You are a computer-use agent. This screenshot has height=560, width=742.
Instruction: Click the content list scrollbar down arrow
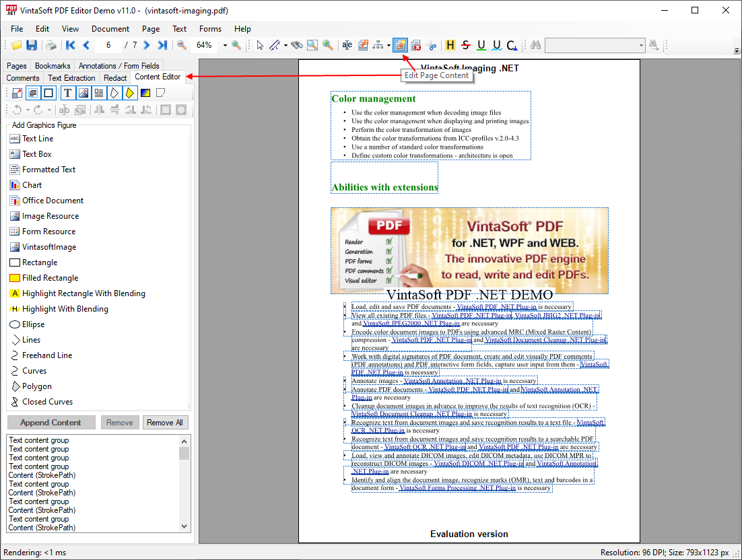click(184, 526)
